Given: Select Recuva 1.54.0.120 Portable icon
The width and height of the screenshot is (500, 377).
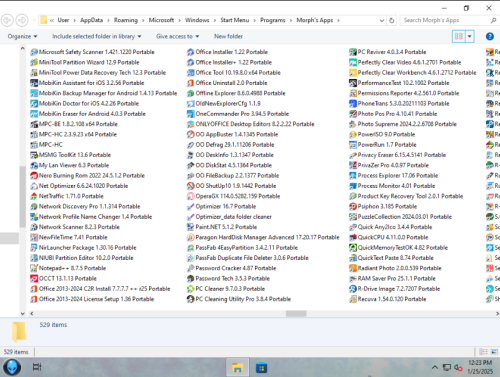Looking at the screenshot, I should tap(353, 299).
